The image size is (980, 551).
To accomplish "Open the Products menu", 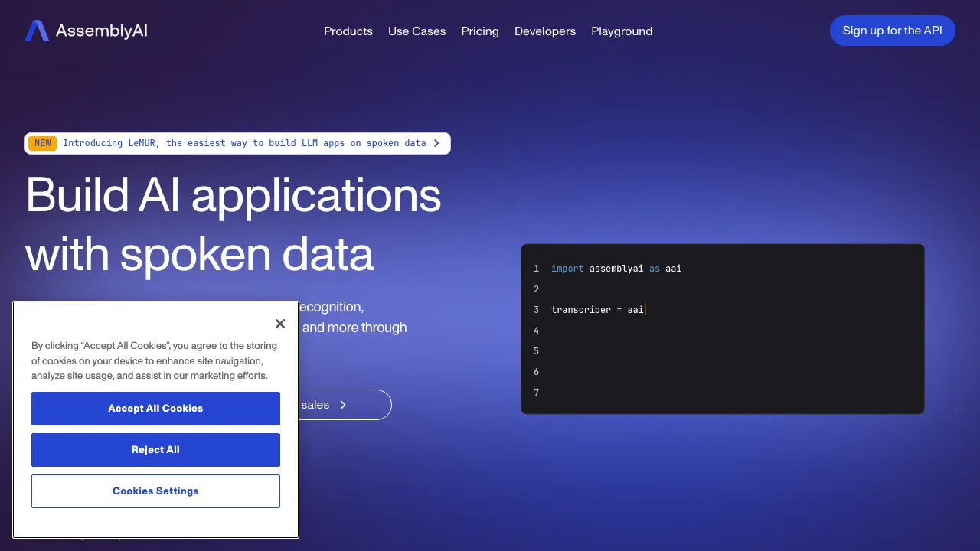I will [x=348, y=31].
